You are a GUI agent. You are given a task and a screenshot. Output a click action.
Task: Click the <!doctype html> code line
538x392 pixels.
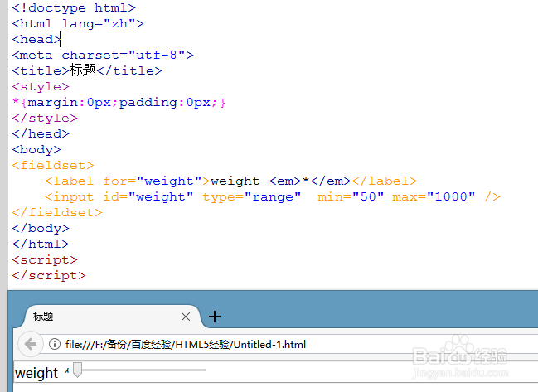click(74, 7)
